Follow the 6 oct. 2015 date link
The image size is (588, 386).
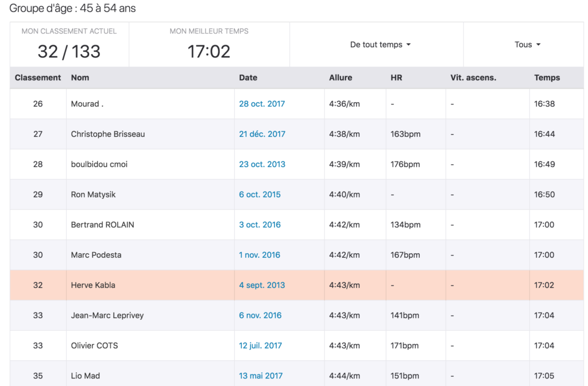point(260,194)
